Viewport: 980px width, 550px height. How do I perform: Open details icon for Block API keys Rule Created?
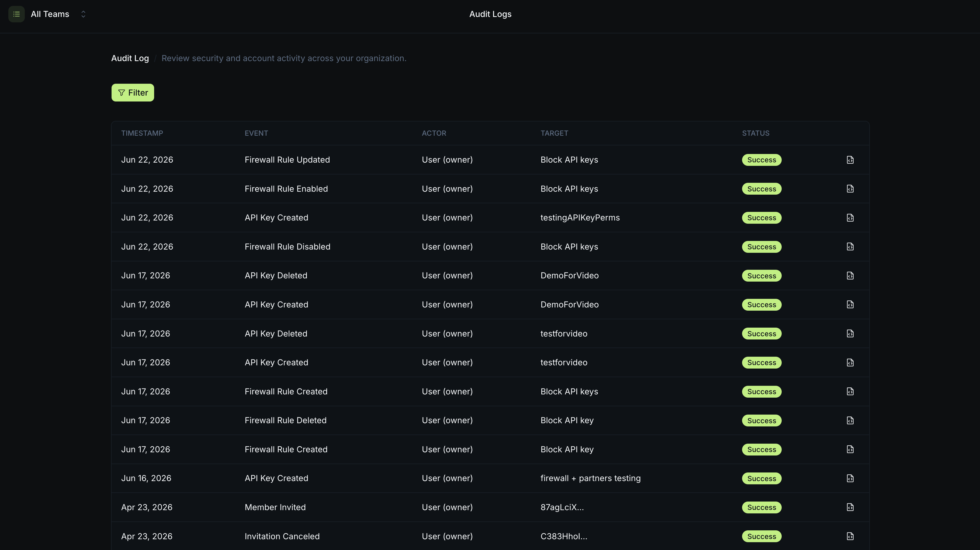pyautogui.click(x=850, y=391)
